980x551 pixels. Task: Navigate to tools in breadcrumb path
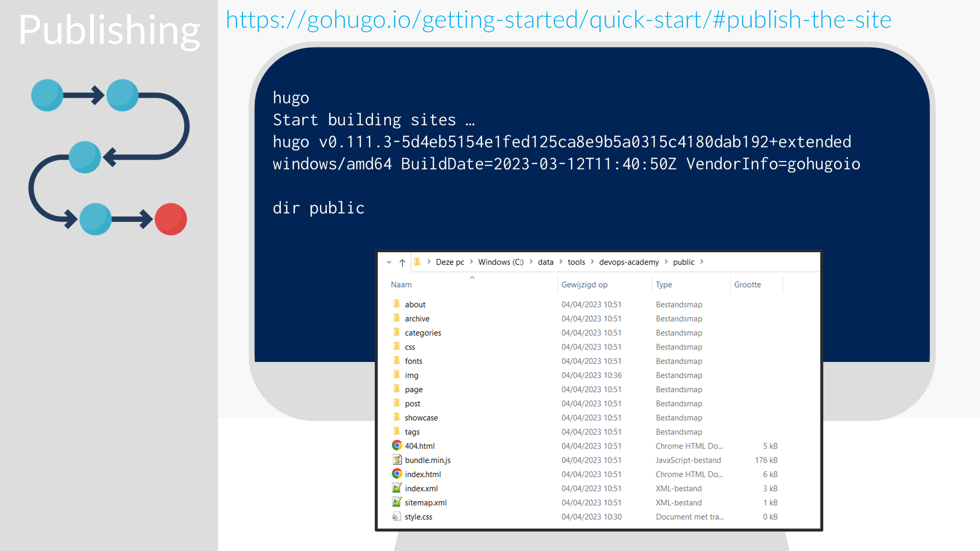576,262
